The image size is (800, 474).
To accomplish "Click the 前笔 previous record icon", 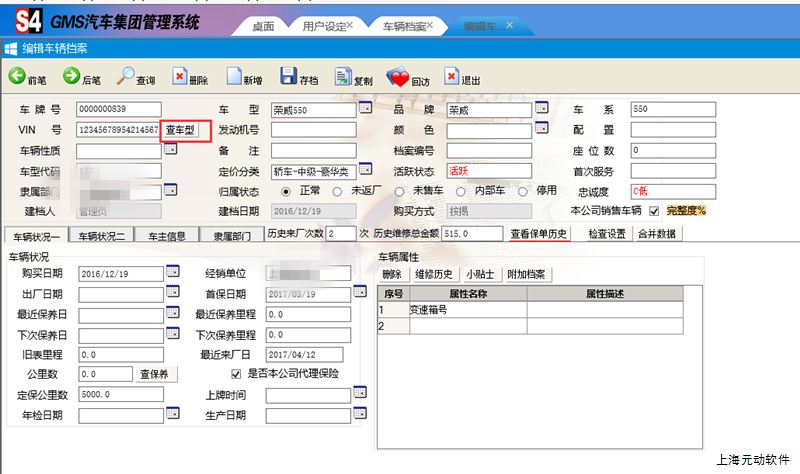I will [17, 76].
